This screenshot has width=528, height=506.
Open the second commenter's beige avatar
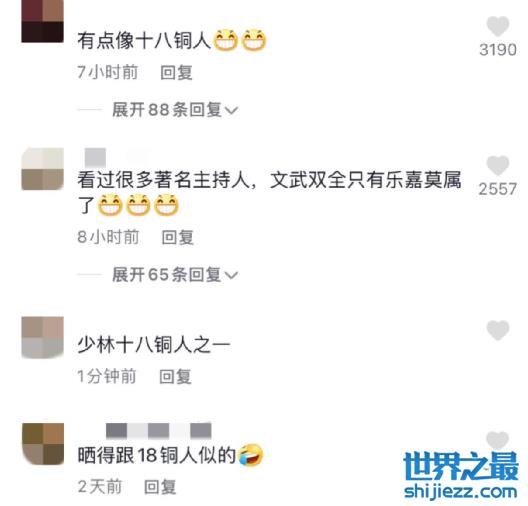pyautogui.click(x=42, y=169)
